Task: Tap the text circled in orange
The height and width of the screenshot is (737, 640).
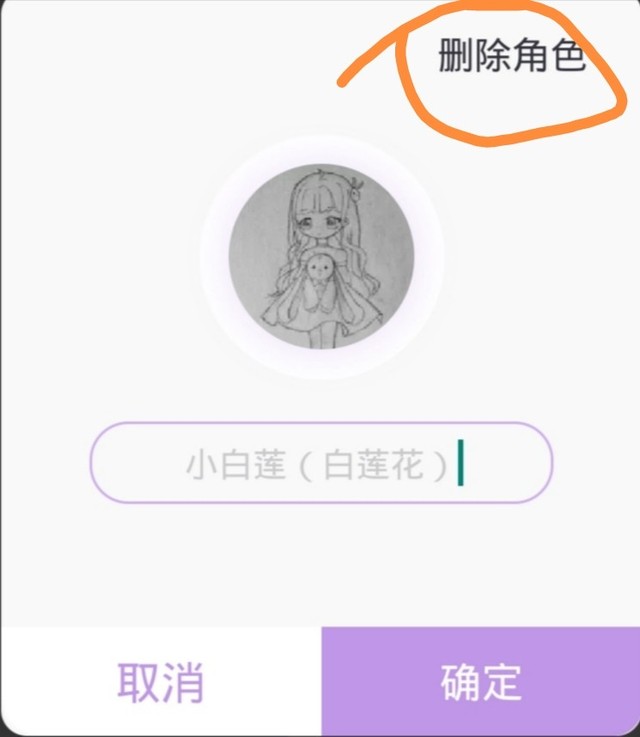Action: point(511,55)
